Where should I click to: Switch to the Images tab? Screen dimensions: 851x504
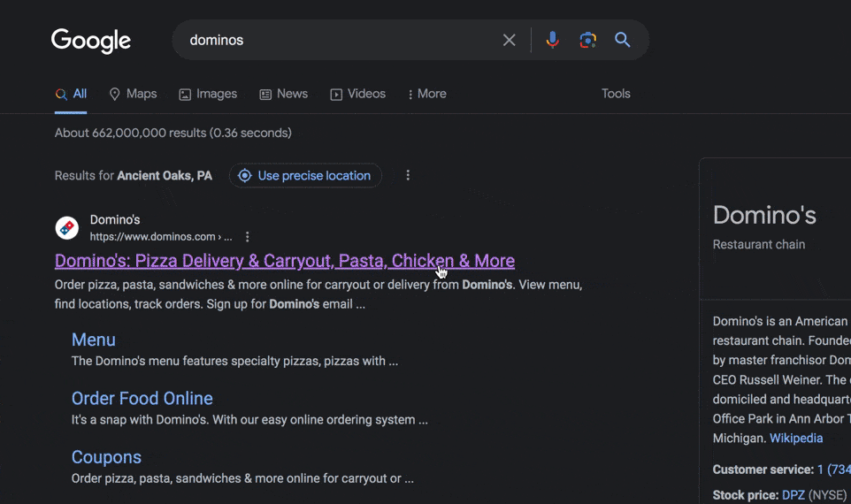pos(208,94)
